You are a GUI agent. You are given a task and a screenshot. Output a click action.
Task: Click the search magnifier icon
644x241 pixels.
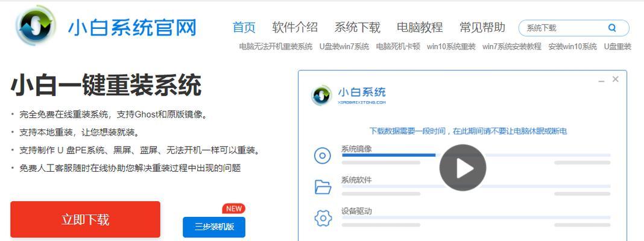tap(612, 28)
